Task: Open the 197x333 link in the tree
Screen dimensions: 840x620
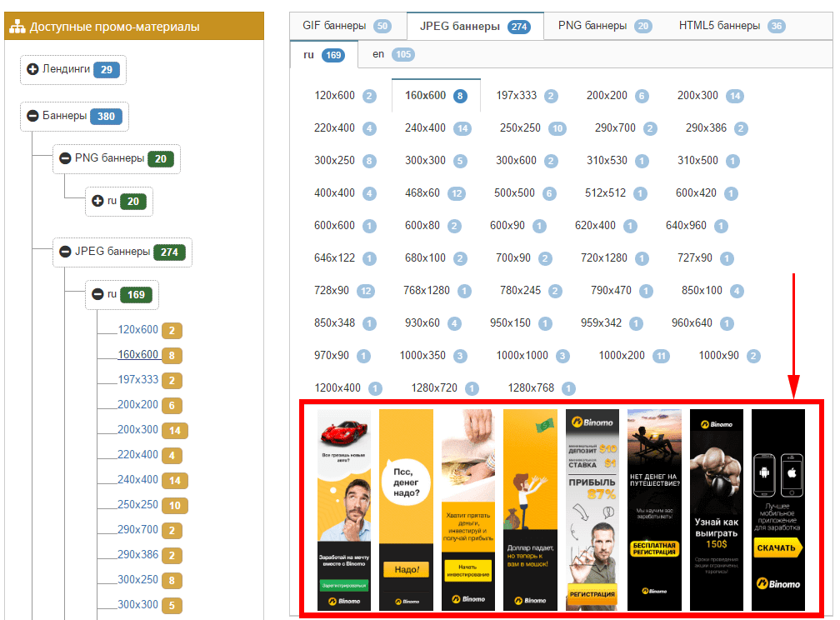Action: coord(137,379)
